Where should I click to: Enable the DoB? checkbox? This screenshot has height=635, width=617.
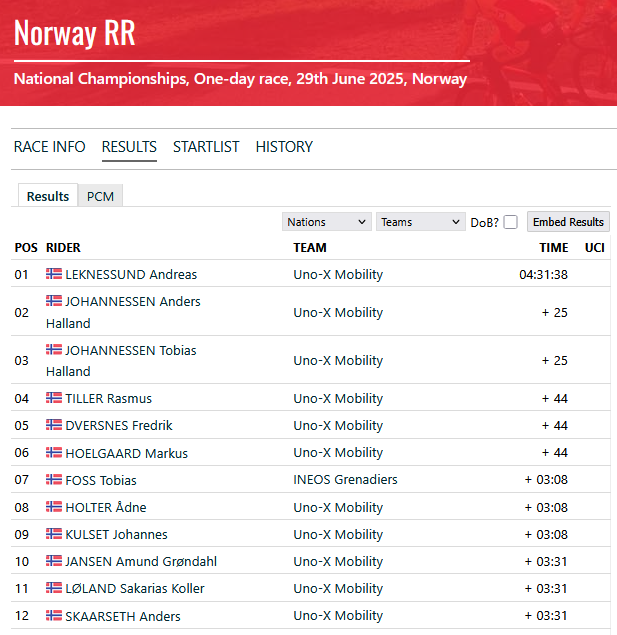[510, 222]
